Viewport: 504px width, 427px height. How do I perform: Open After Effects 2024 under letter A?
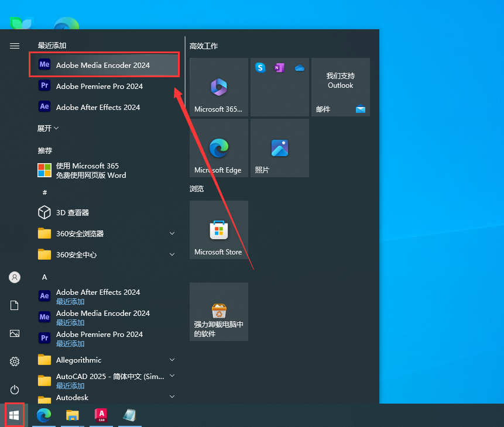[104, 296]
